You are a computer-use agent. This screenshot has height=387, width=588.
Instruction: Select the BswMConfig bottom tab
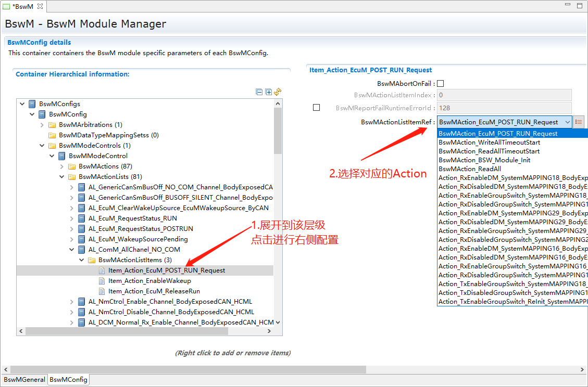68,380
